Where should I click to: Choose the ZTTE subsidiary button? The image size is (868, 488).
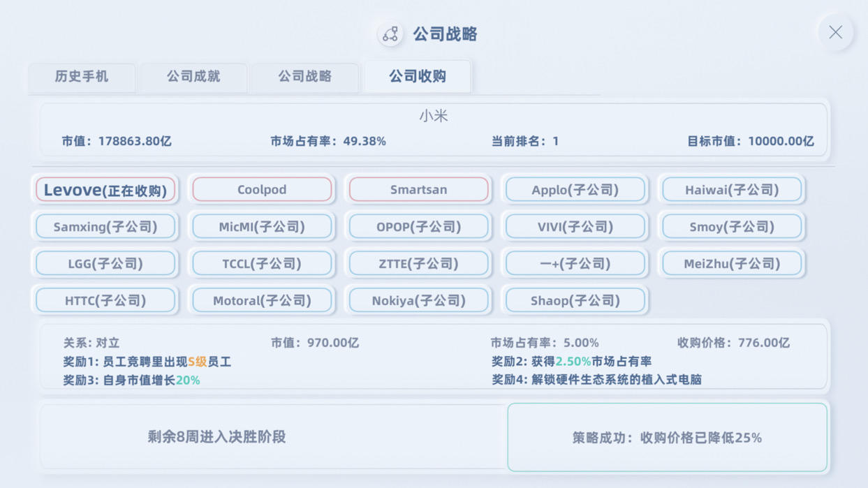click(419, 264)
